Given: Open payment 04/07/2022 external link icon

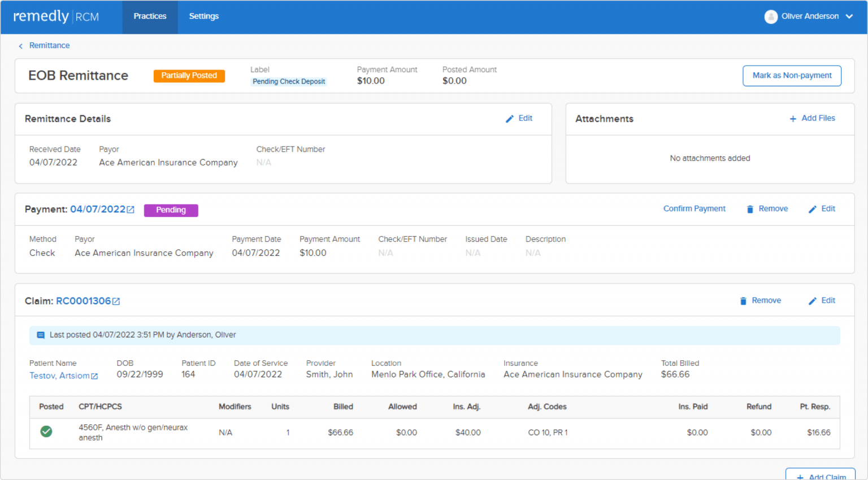Looking at the screenshot, I should tap(131, 210).
